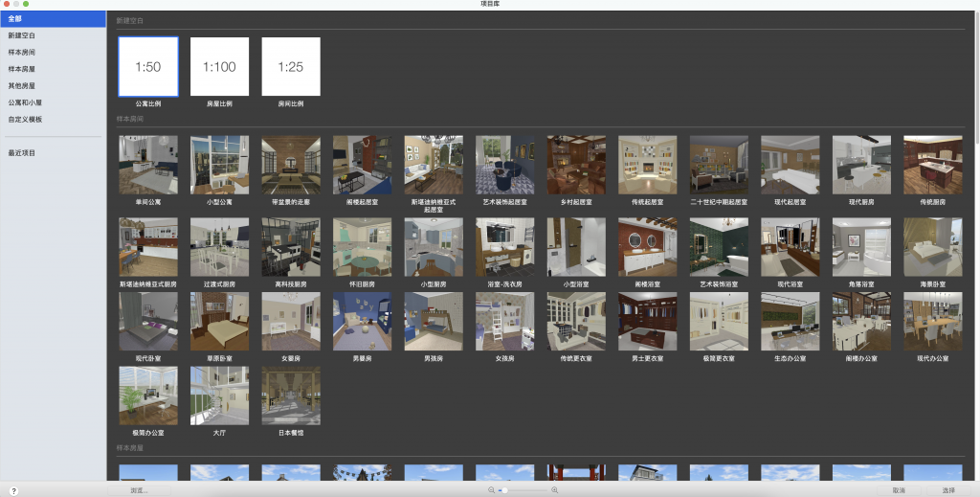
Task: Click the 取消 cancel button
Action: point(899,490)
